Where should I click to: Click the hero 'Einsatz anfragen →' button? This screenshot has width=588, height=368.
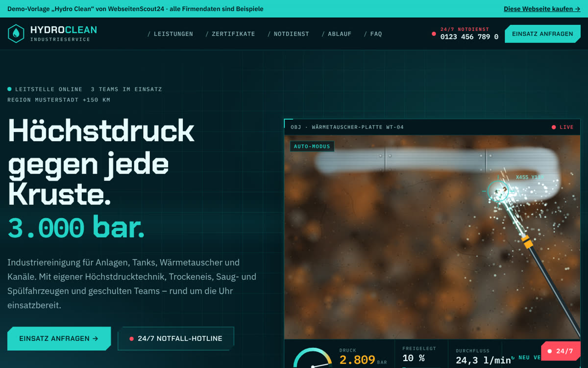pyautogui.click(x=59, y=339)
